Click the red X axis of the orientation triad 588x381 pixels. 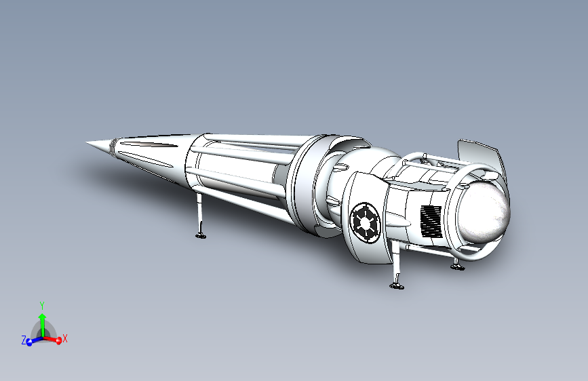[x=54, y=340]
